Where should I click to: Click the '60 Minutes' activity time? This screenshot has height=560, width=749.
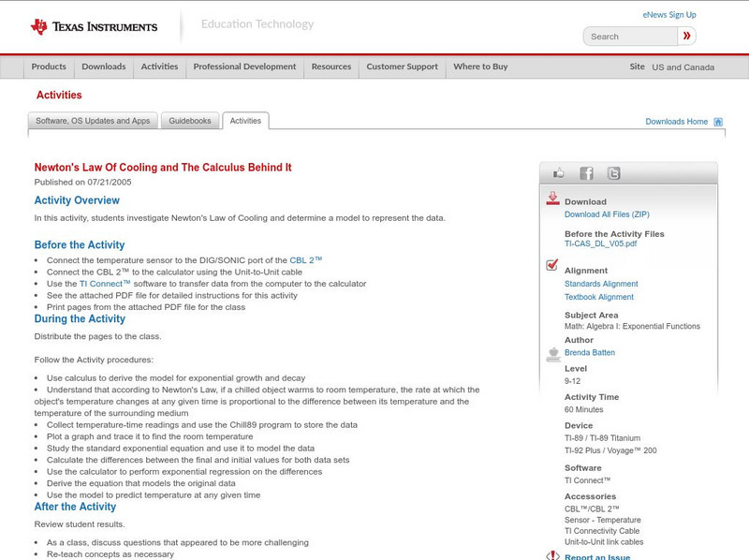[x=583, y=410]
